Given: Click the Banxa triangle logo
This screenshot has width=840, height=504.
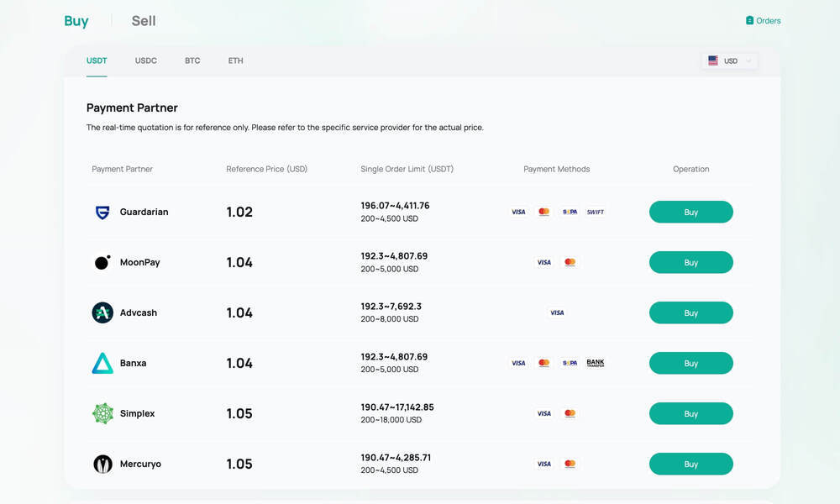Looking at the screenshot, I should point(102,363).
